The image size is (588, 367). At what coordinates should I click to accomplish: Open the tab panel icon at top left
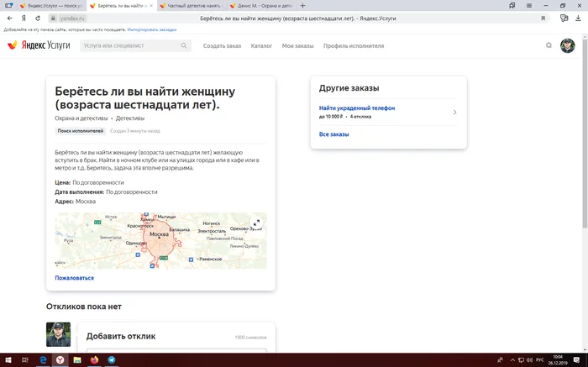pos(8,6)
